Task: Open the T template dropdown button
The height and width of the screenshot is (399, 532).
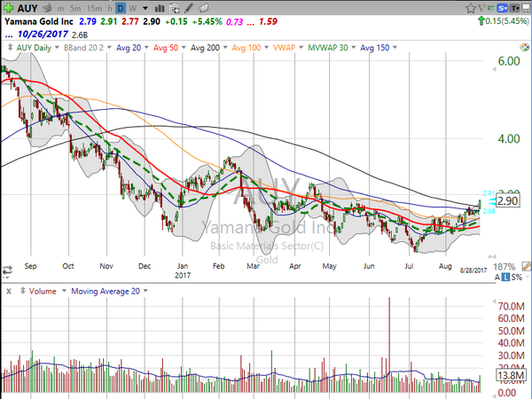Action: [514, 8]
